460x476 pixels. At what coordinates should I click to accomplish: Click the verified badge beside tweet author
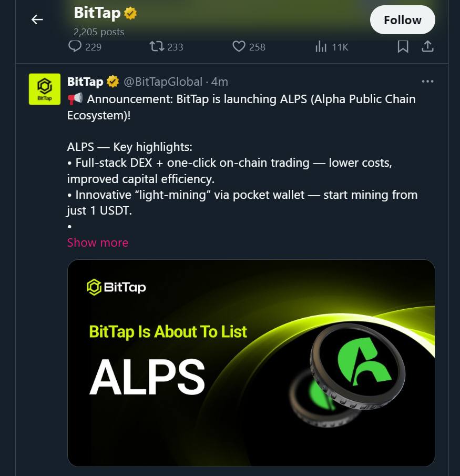(x=113, y=82)
